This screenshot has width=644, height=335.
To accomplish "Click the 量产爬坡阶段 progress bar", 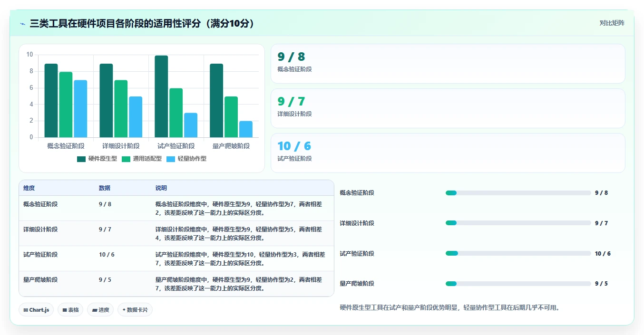I will click(518, 284).
